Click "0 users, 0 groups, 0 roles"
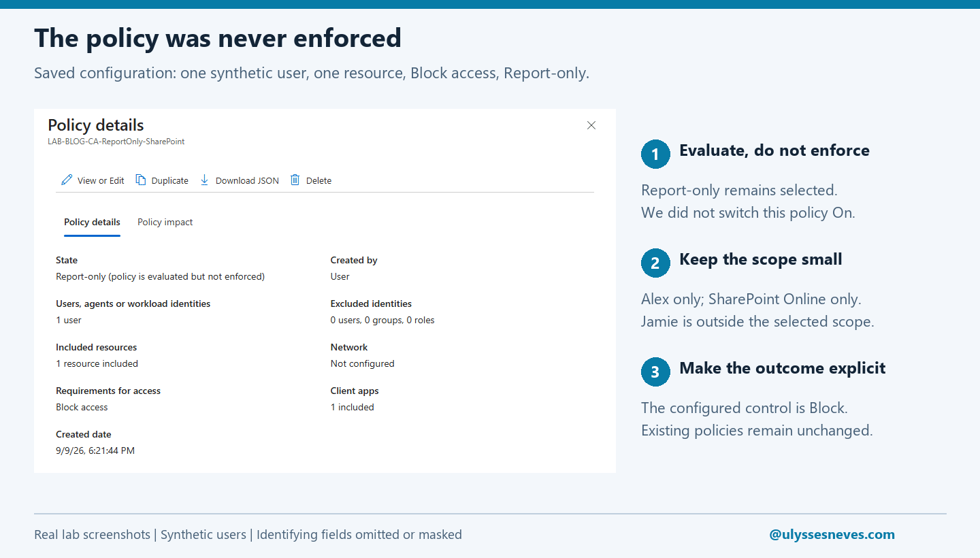The width and height of the screenshot is (980, 558). click(382, 320)
